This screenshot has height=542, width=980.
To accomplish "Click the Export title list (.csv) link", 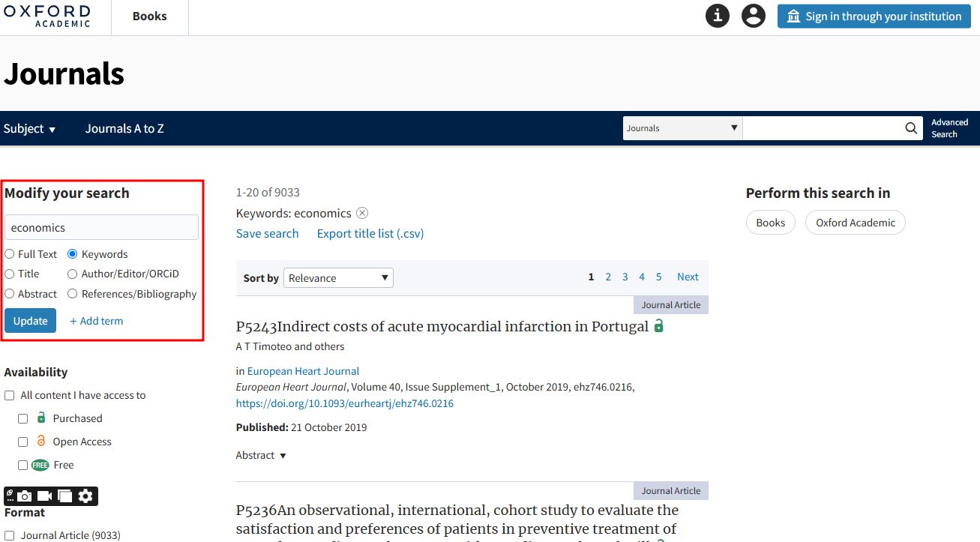I will click(370, 234).
